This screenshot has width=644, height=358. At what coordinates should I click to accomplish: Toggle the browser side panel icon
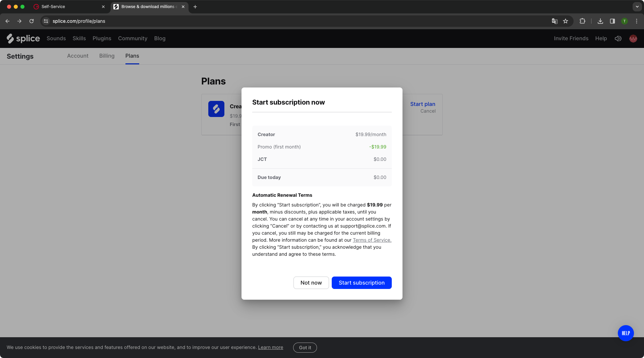click(x=612, y=21)
